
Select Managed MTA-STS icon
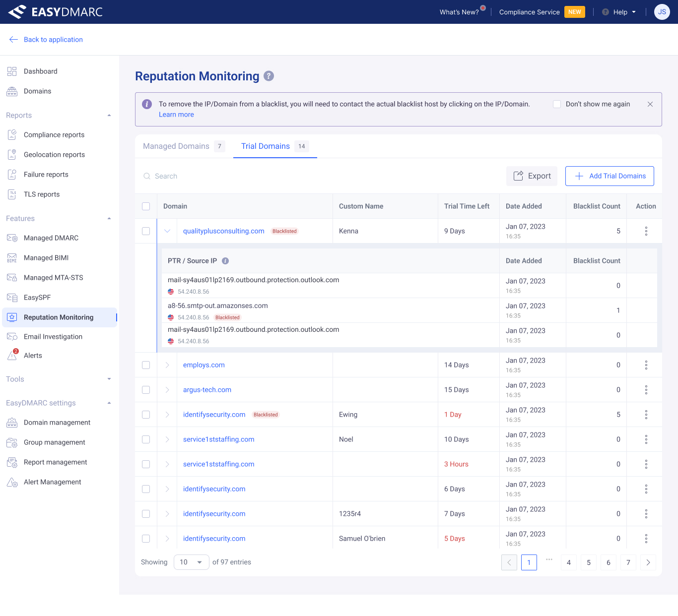coord(12,278)
